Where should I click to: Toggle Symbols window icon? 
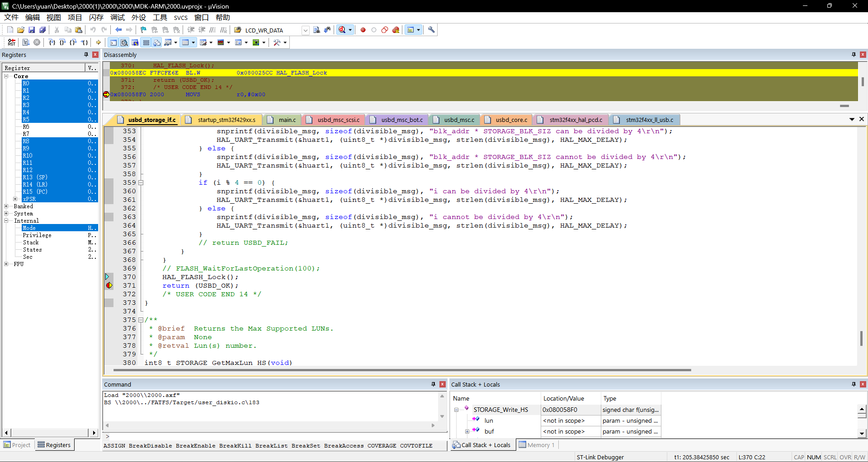(x=135, y=42)
